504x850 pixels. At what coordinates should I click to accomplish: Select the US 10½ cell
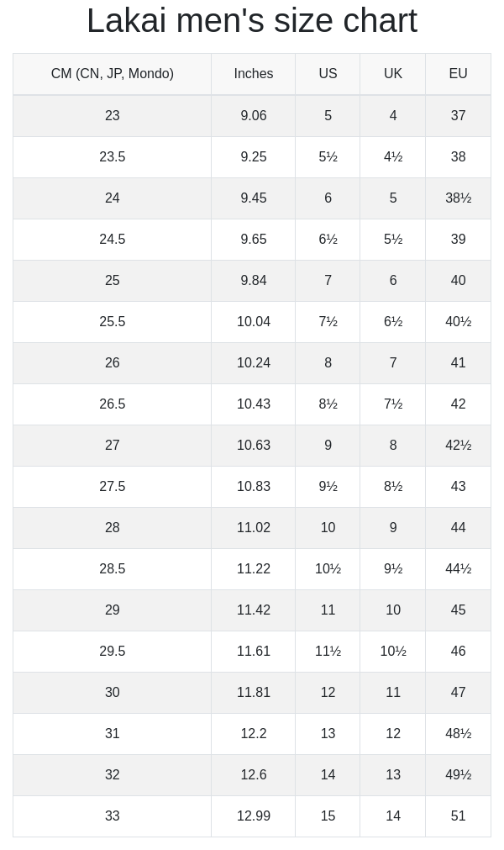(328, 569)
